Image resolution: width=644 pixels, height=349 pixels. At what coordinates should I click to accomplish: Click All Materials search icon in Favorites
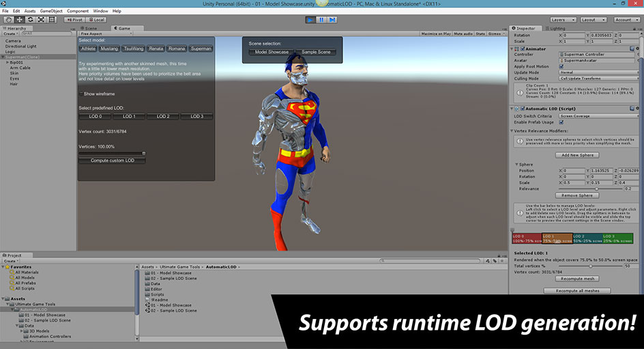point(12,272)
